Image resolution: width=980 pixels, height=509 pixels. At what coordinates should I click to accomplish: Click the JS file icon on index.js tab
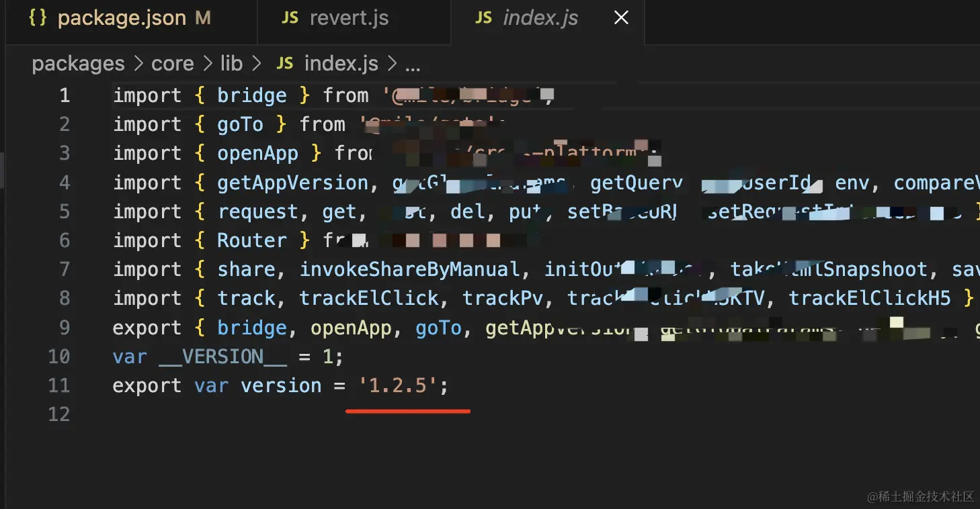(484, 18)
